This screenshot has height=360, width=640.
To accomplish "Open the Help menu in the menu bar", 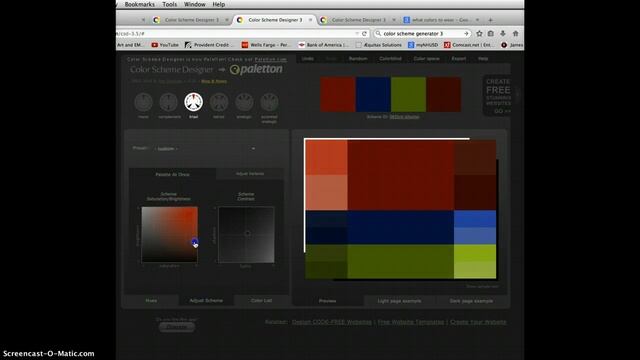I will (218, 4).
